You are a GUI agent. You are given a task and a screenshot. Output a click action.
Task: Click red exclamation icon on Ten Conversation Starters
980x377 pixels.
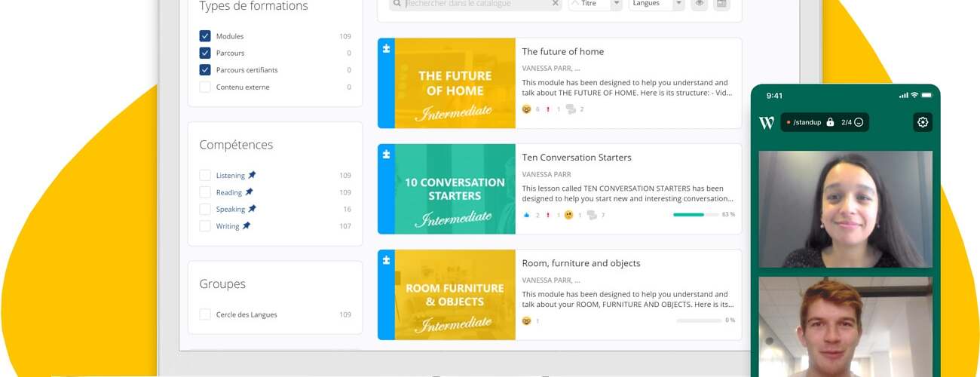[548, 215]
